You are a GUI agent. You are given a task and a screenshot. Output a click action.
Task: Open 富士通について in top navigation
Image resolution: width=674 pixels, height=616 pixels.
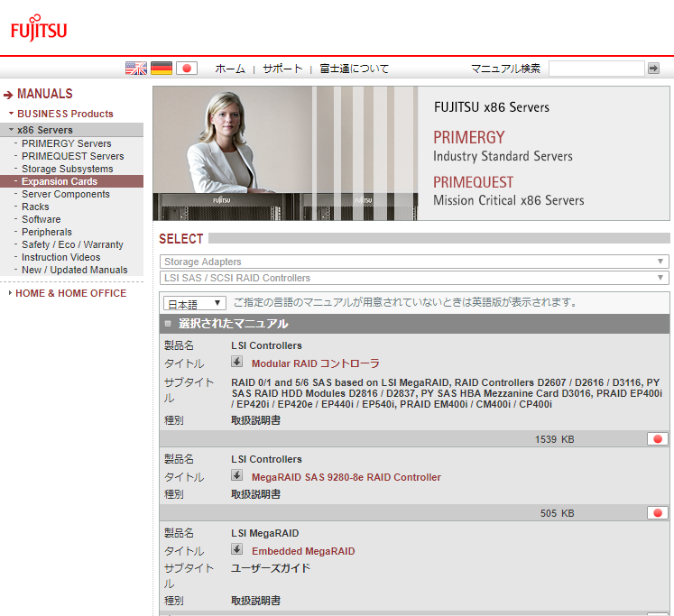tap(355, 69)
